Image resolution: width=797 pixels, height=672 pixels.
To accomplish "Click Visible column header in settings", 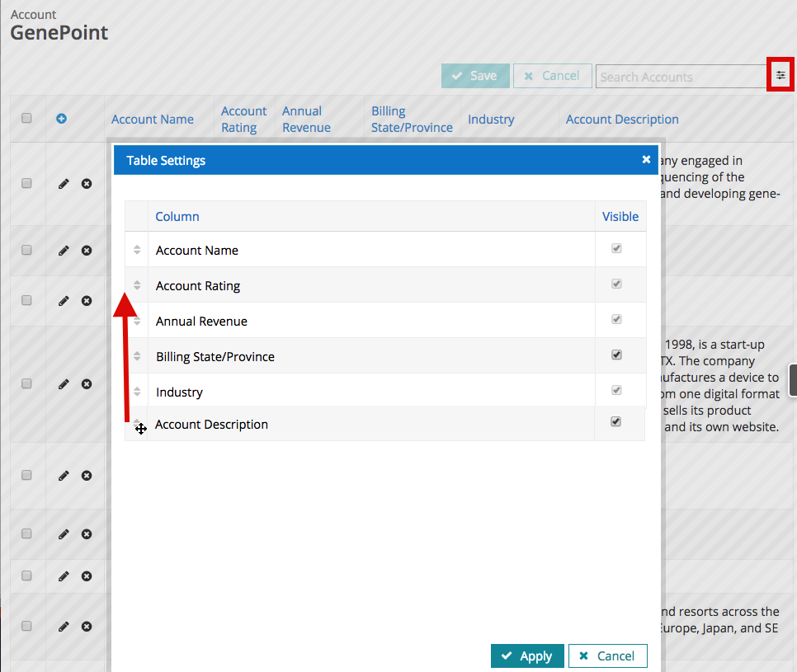I will tap(620, 217).
